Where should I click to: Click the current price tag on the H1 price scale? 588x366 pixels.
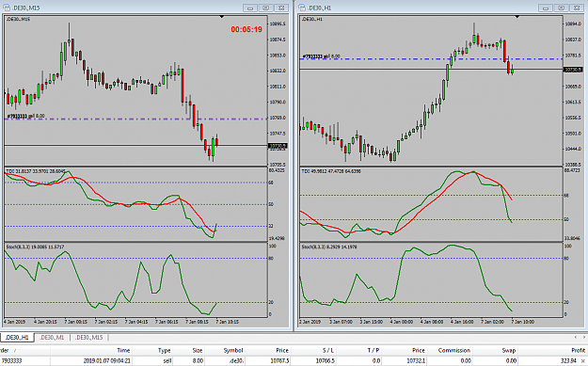coord(573,70)
